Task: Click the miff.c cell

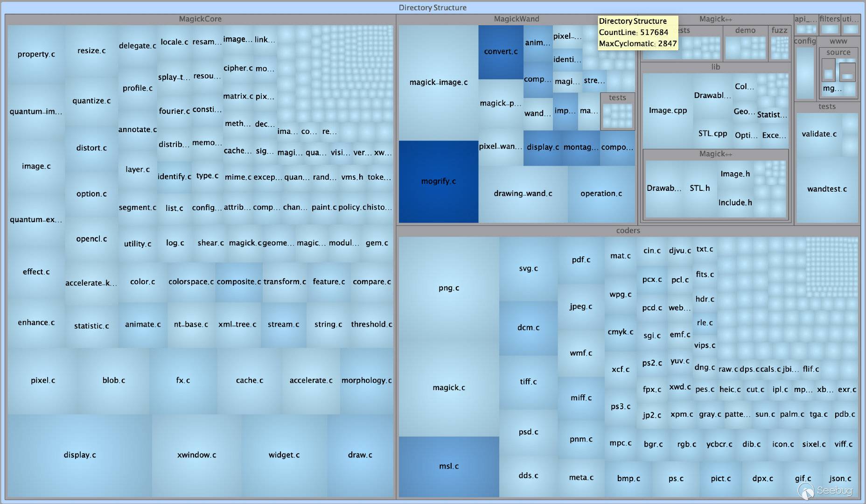Action: (581, 398)
